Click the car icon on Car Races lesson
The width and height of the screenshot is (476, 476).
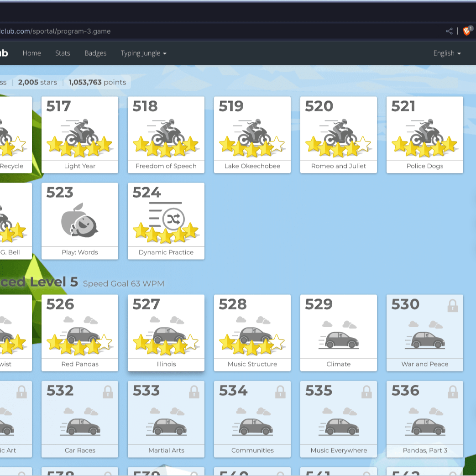(80, 427)
